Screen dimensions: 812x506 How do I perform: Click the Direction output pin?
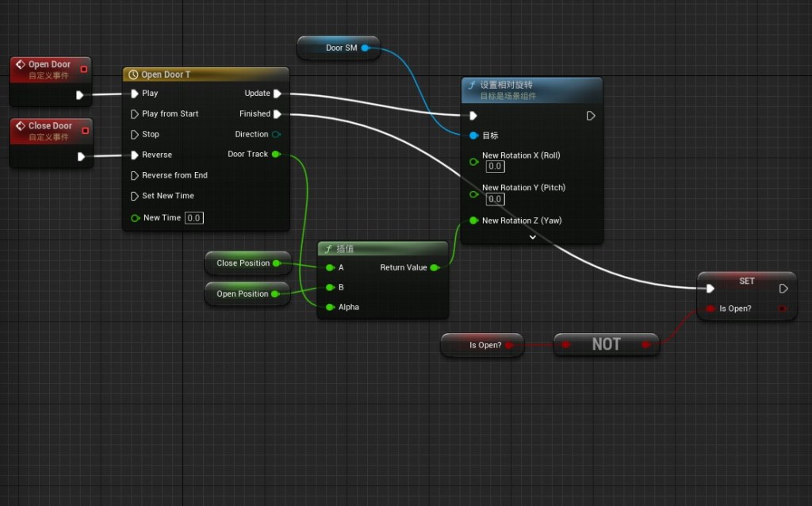[276, 135]
